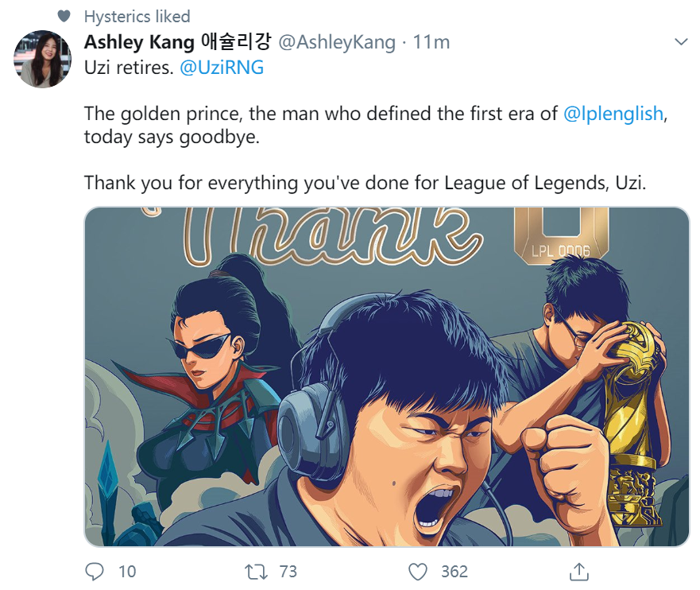Click the 'today says goodbye.' text line
This screenshot has width=700, height=590.
click(x=172, y=137)
